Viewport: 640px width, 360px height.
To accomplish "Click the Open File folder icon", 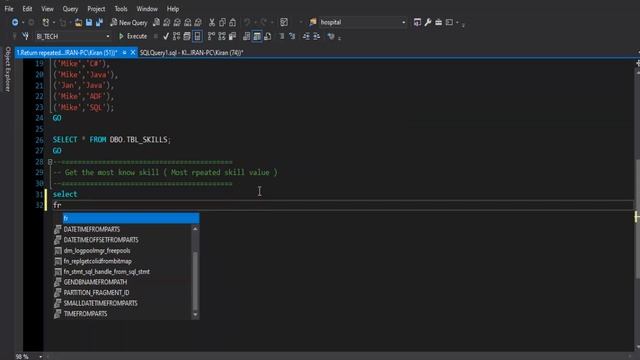I will [78, 22].
